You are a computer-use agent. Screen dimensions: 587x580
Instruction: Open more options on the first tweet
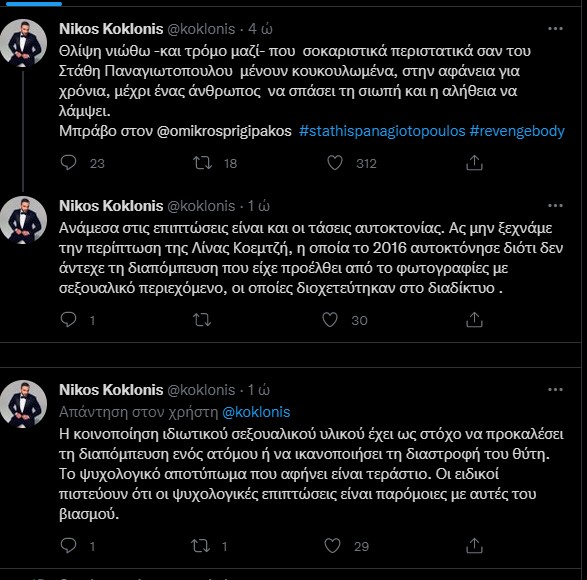[x=555, y=29]
